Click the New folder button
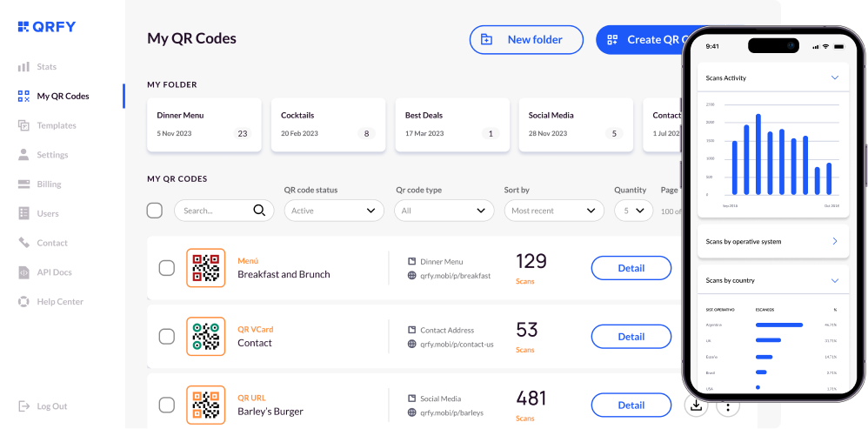 point(526,40)
